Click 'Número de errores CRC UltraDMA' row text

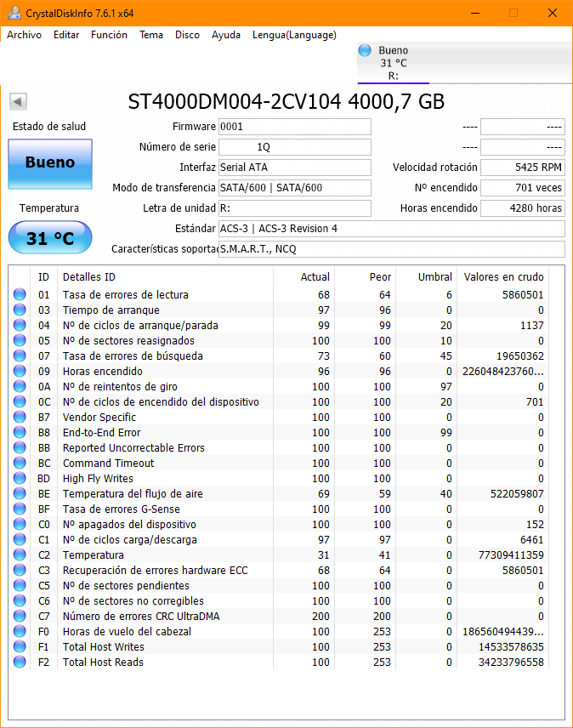pos(141,616)
